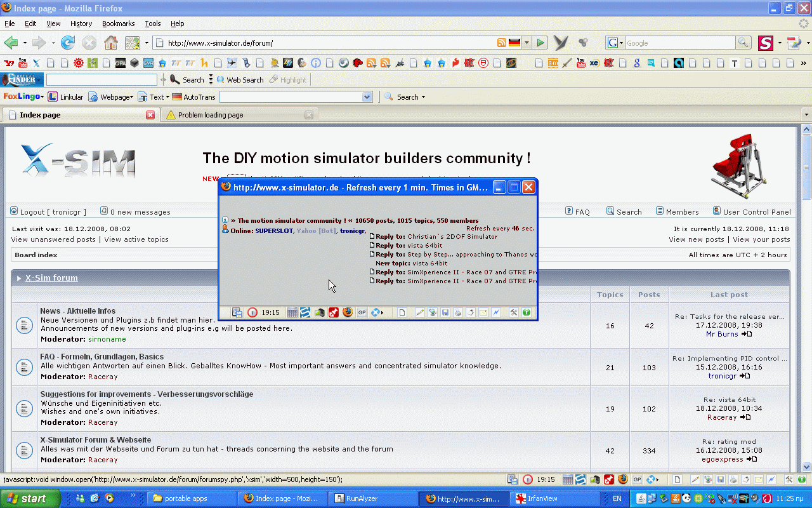Click the pink 'S' toolbar icon
Screen dimensions: 812x508
pos(766,43)
